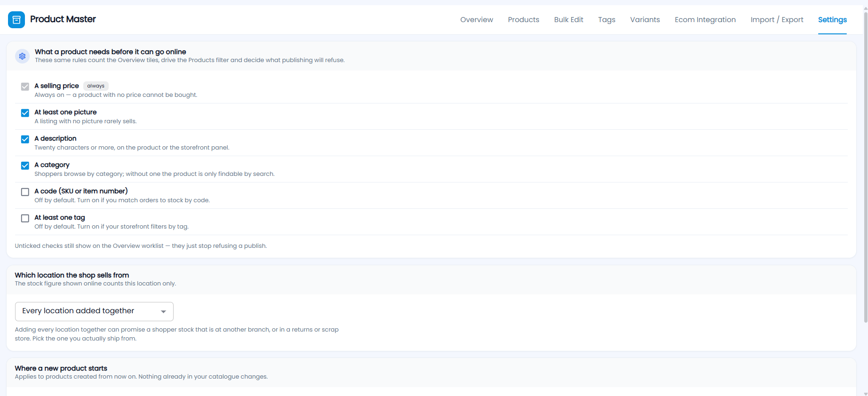Viewport: 868px width, 396px height.
Task: Click the 'Which location the shop sells from' heading
Action: click(72, 275)
